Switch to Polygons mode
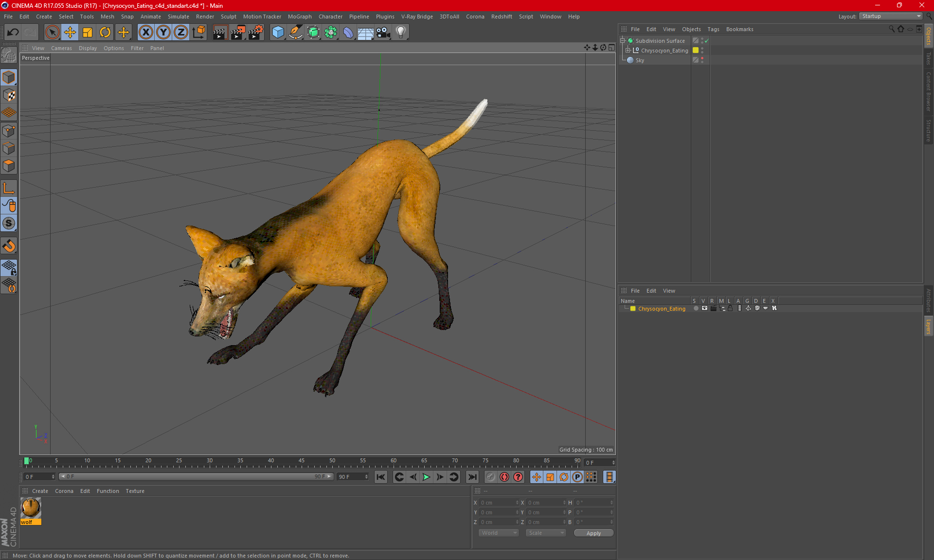 [x=9, y=166]
